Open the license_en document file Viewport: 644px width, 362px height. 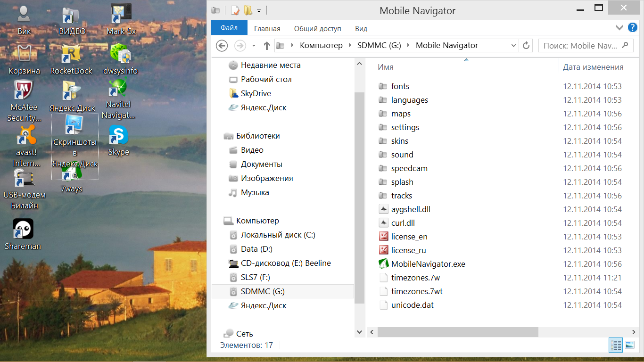click(x=409, y=237)
